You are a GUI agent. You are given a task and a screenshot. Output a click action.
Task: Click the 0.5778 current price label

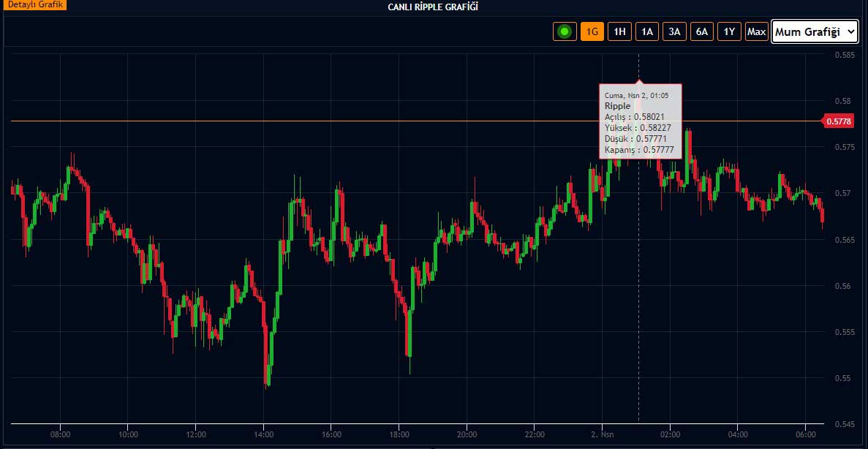(839, 121)
